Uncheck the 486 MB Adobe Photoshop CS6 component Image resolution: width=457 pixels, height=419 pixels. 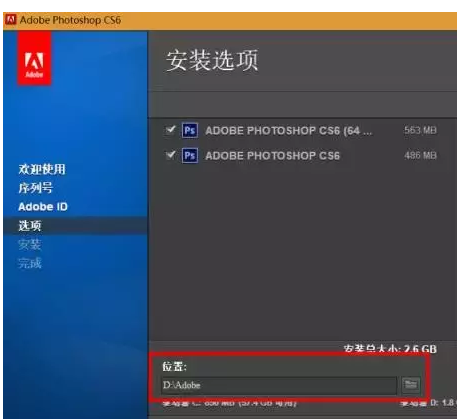(x=170, y=155)
